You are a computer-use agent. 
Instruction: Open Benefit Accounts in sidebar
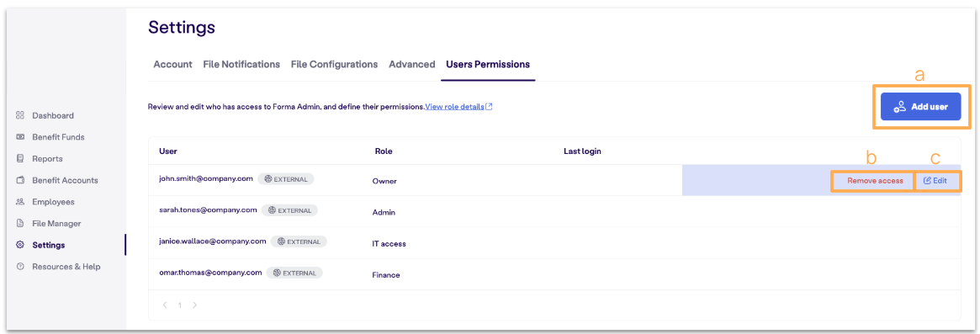pos(65,180)
